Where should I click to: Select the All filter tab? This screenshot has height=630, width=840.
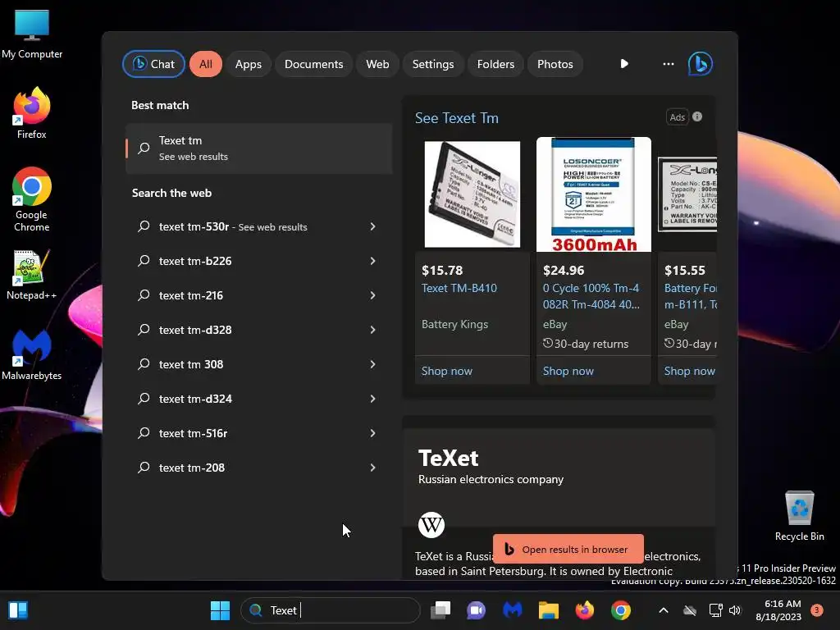tap(206, 64)
